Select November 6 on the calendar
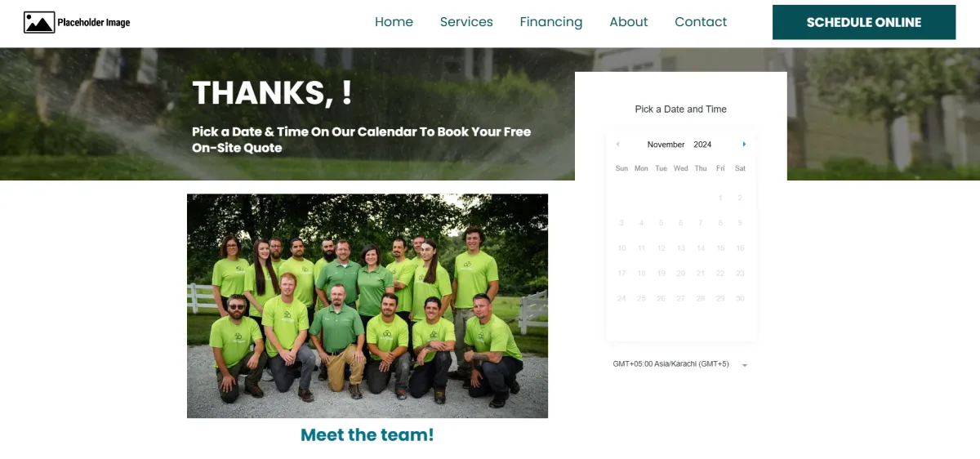The width and height of the screenshot is (980, 459). (681, 223)
